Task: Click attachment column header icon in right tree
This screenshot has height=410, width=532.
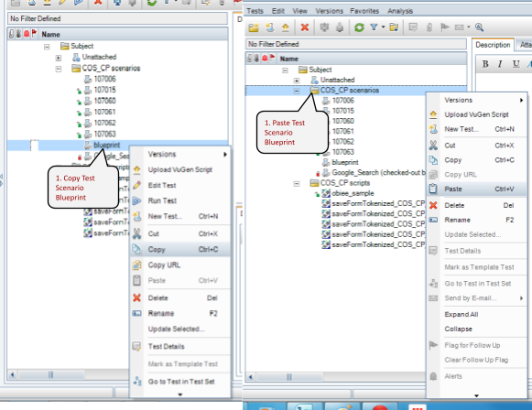Action: 249,59
